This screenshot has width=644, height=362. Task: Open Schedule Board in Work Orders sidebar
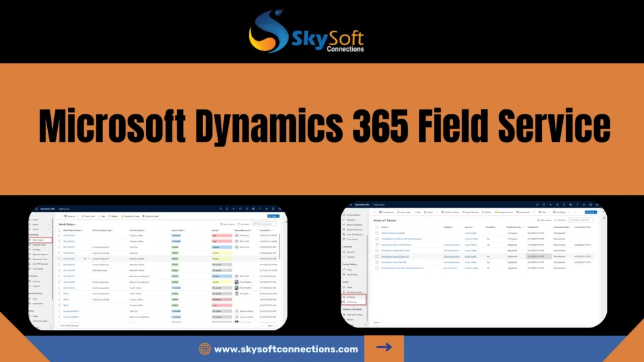[x=40, y=244]
